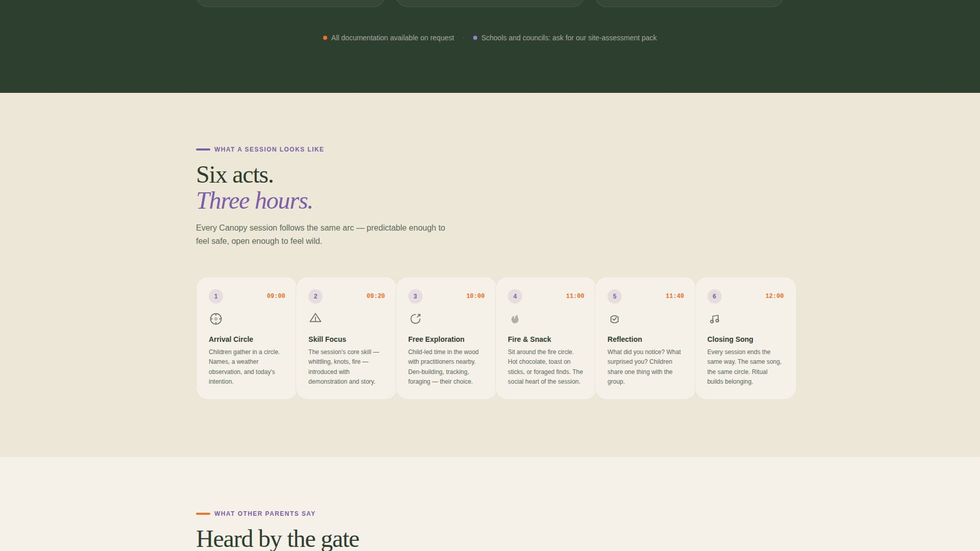Click the 'Every Canopy session follows' intro paragraph
This screenshot has height=551, width=980.
(321, 234)
